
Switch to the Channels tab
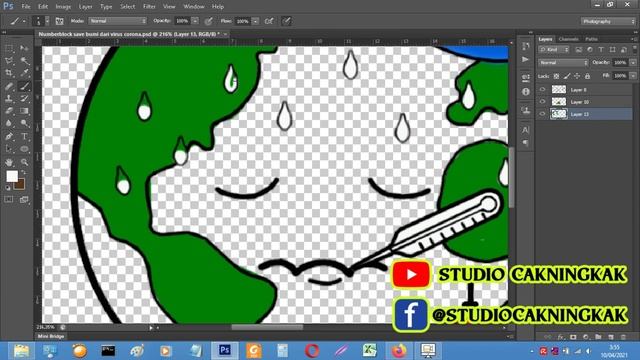(569, 39)
